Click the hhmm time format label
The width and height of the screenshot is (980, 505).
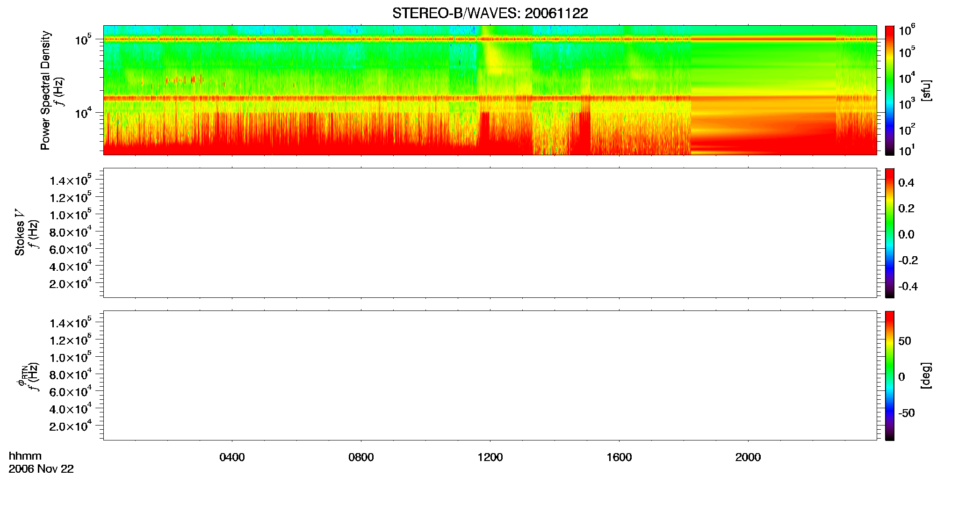click(x=25, y=456)
